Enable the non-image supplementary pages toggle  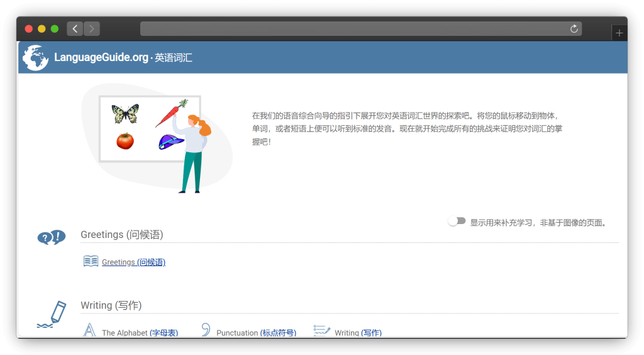tap(457, 222)
